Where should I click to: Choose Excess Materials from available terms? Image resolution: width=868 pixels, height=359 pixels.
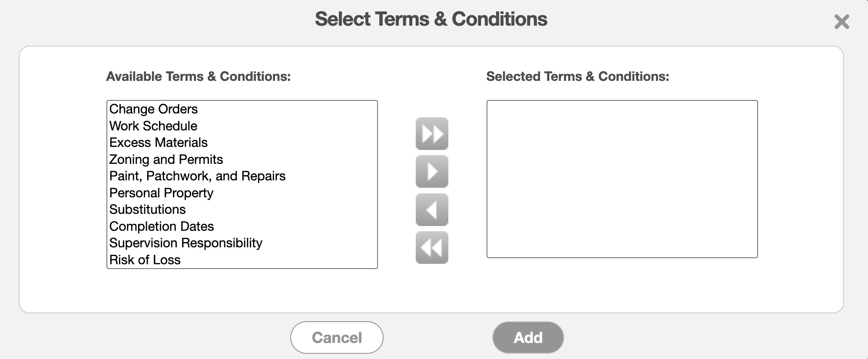point(159,143)
